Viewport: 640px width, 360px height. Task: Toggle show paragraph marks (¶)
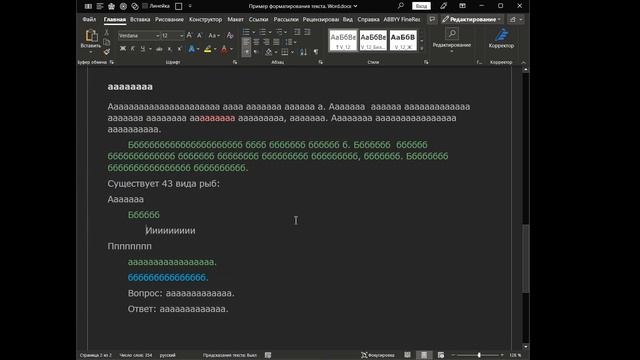click(x=316, y=52)
